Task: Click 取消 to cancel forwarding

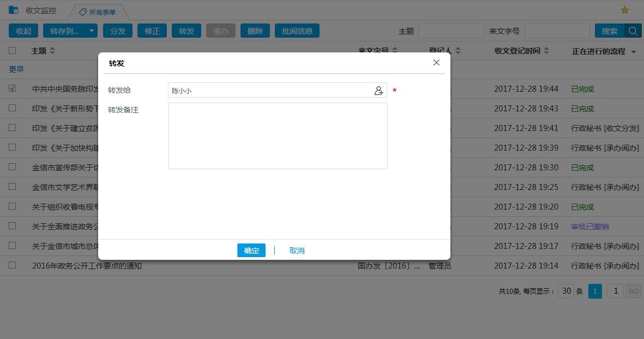Action: [x=297, y=251]
